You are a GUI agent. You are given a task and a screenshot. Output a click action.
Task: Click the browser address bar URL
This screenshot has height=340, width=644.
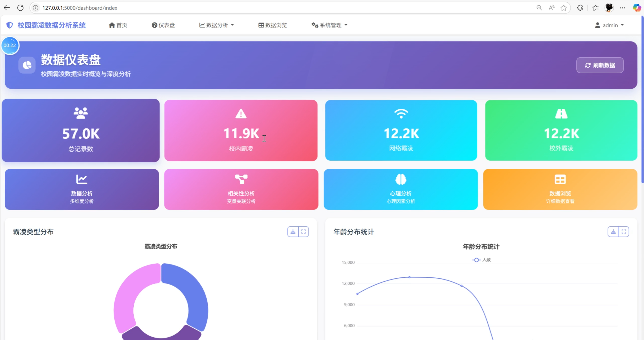tap(80, 8)
